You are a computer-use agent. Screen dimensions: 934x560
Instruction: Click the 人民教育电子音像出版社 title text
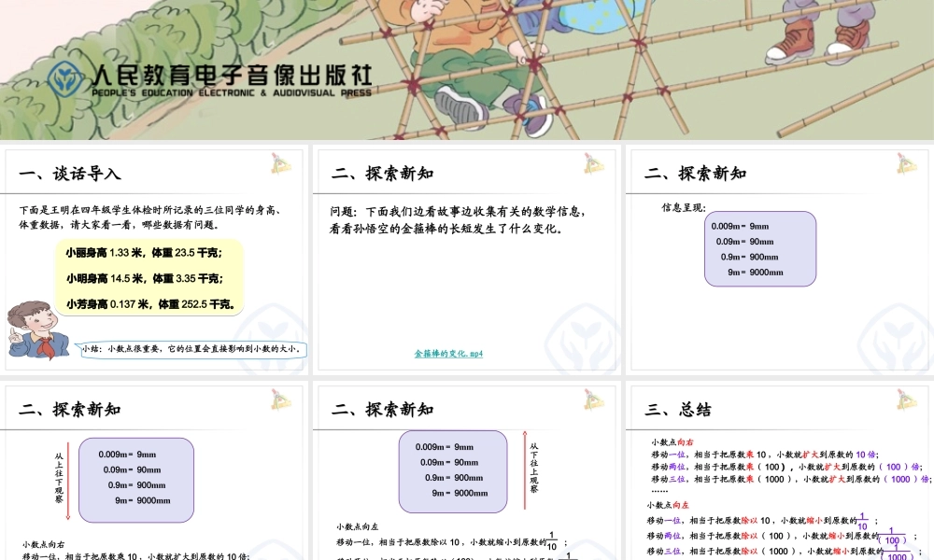pyautogui.click(x=233, y=75)
